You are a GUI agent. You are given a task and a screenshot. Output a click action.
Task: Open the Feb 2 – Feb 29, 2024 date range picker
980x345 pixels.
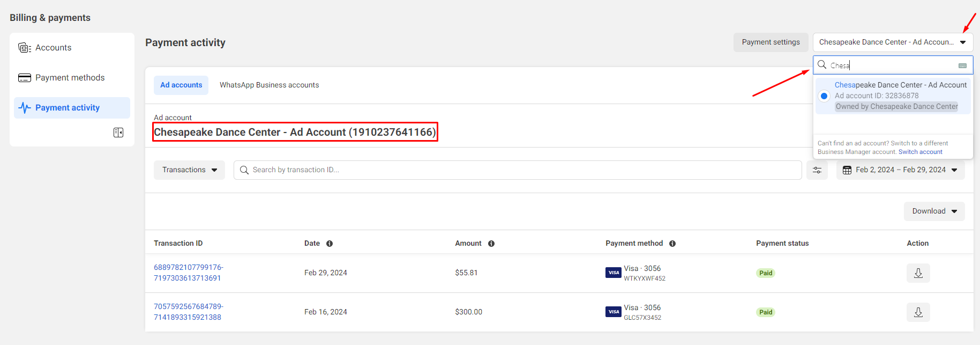click(900, 170)
